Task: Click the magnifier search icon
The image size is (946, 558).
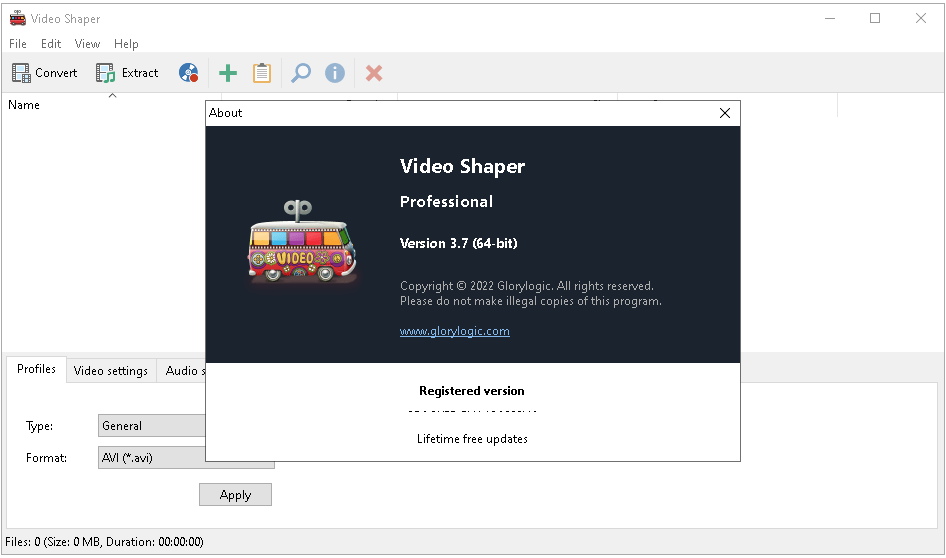Action: point(300,73)
